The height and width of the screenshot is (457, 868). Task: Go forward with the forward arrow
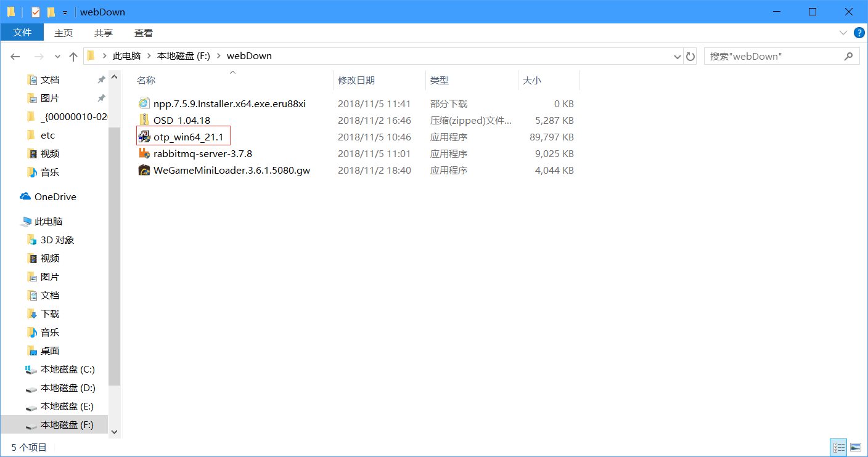[38, 56]
